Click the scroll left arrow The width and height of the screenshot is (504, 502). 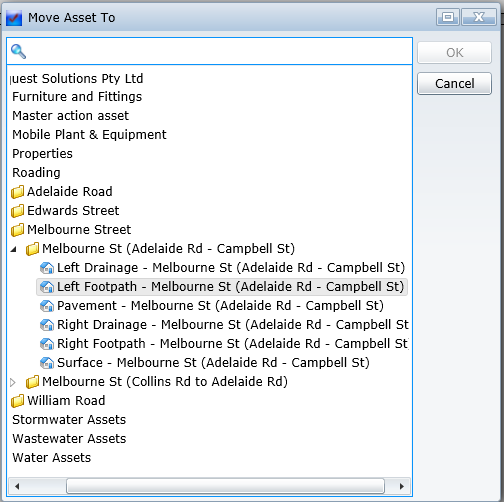coord(17,486)
